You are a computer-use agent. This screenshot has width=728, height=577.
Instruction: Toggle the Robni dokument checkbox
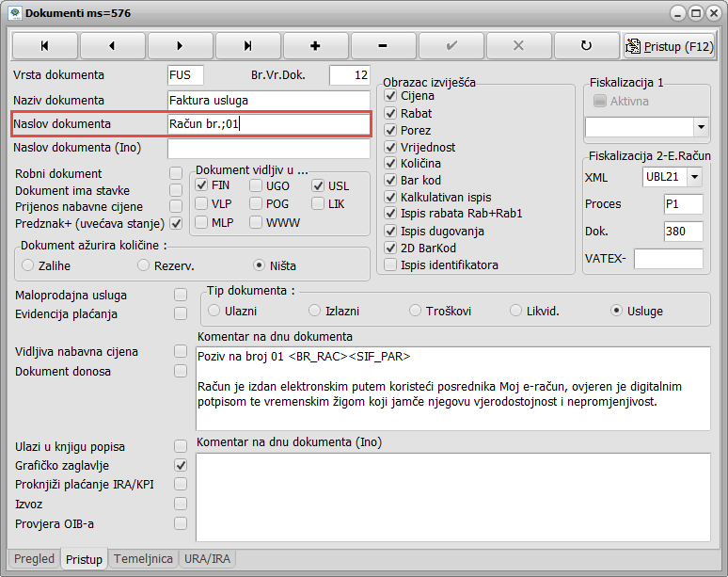pos(175,173)
